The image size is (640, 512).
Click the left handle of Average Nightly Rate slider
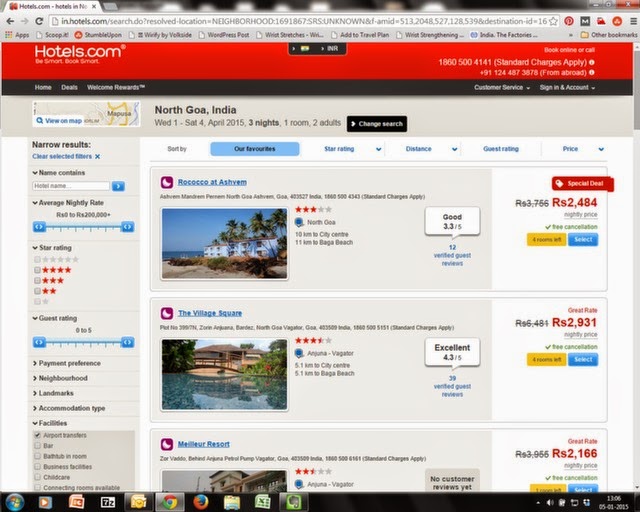[x=39, y=227]
